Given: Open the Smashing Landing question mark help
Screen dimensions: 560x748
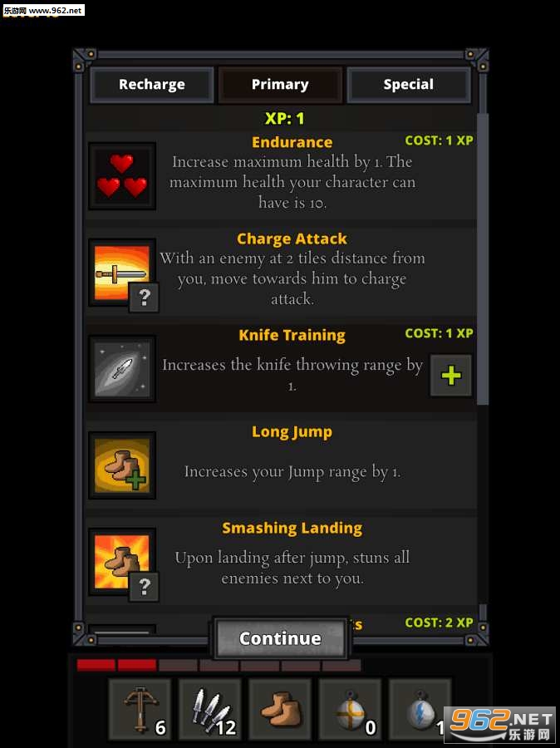Looking at the screenshot, I should click(144, 586).
